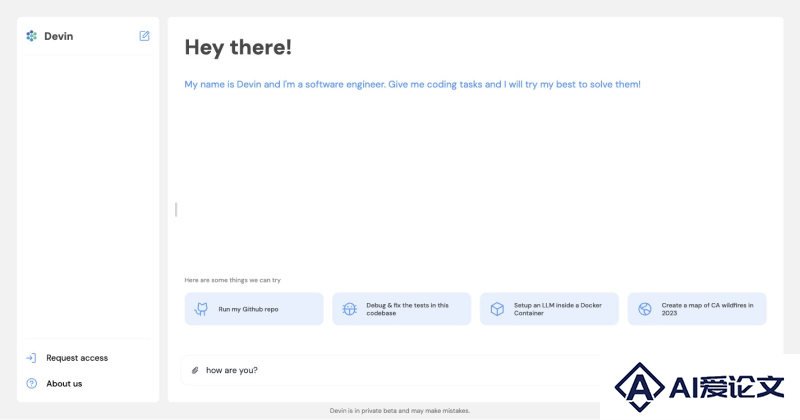The height and width of the screenshot is (420, 800).
Task: Choose 'Debug & fix the tests in this codebase'
Action: [x=402, y=309]
